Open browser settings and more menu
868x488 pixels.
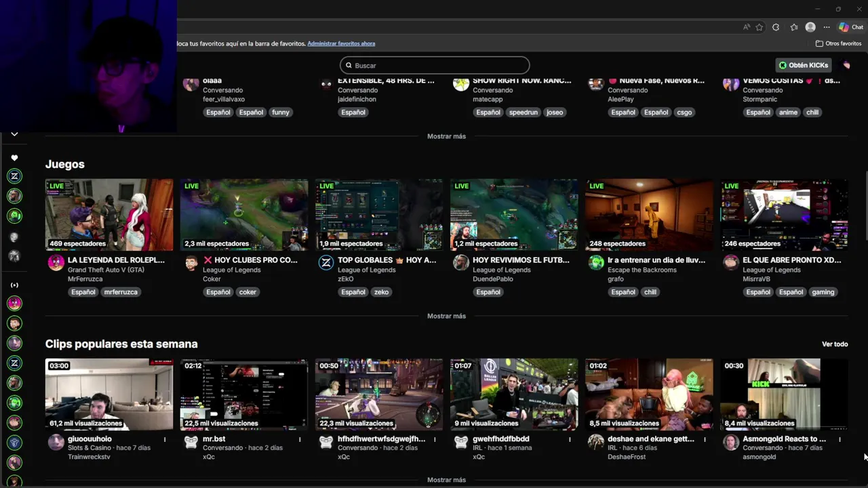click(x=827, y=27)
